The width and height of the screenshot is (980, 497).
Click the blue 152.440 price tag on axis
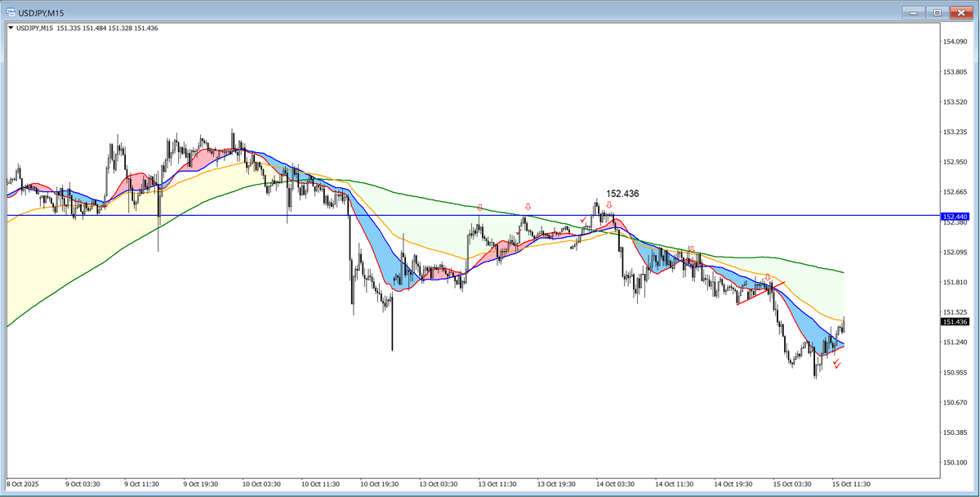coord(955,217)
